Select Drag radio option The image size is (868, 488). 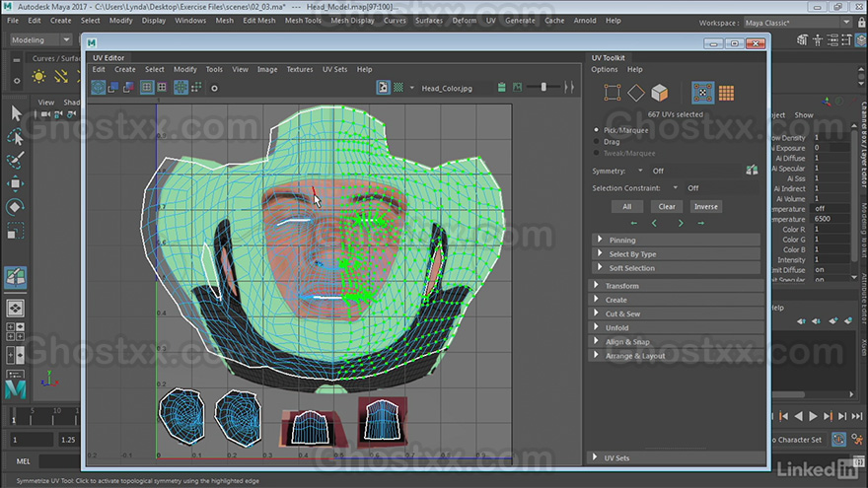pos(596,142)
